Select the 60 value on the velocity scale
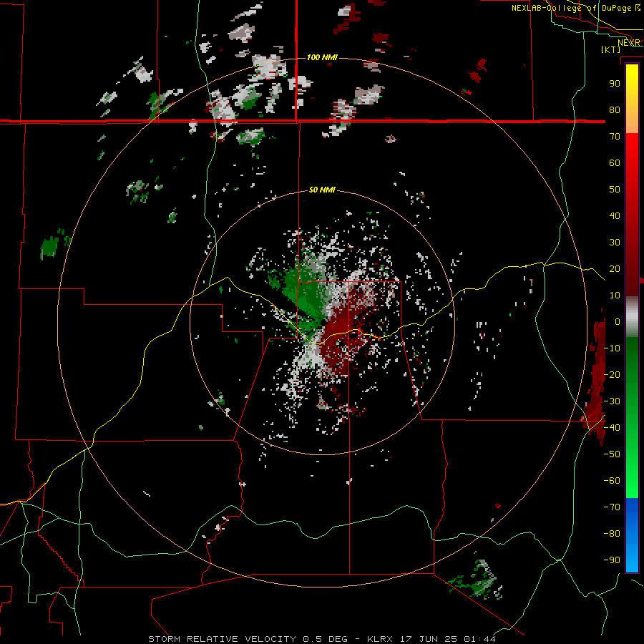The height and width of the screenshot is (644, 644). pyautogui.click(x=615, y=163)
